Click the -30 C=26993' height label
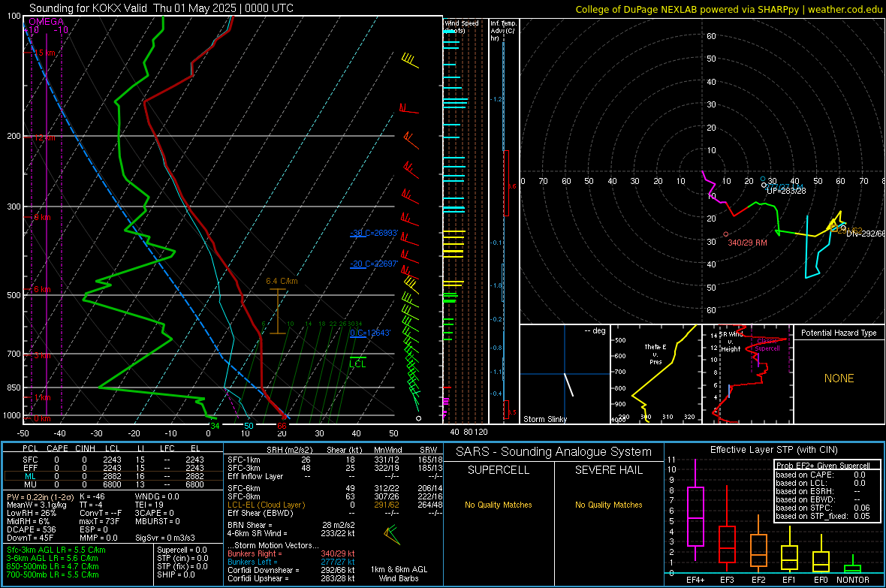886x588 pixels. (374, 233)
